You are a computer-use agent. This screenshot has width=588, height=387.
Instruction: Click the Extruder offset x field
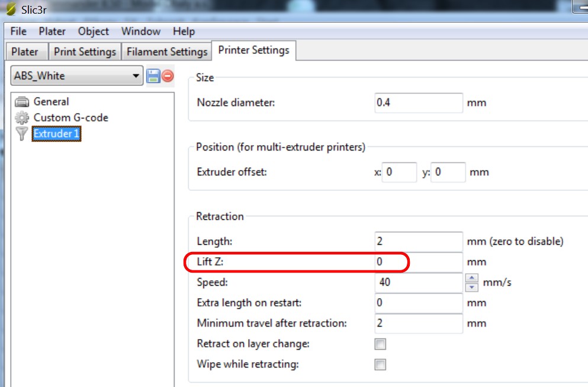coord(400,172)
